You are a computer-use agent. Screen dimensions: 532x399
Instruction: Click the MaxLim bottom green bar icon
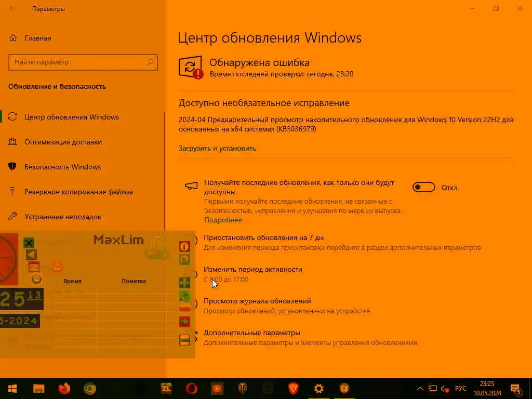coord(184,340)
